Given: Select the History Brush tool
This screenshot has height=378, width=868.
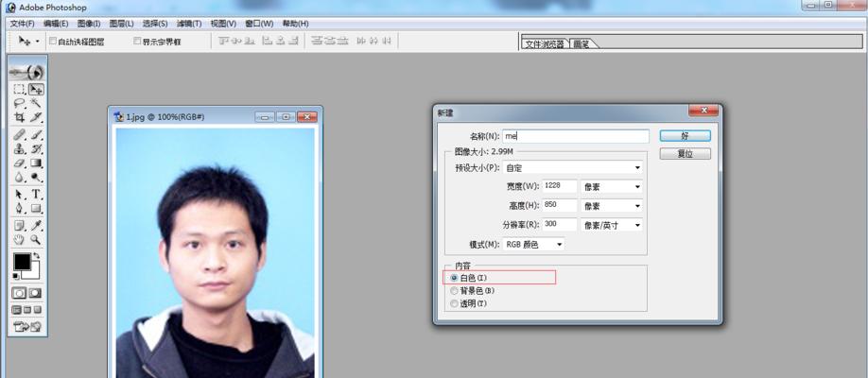Looking at the screenshot, I should click(x=36, y=149).
